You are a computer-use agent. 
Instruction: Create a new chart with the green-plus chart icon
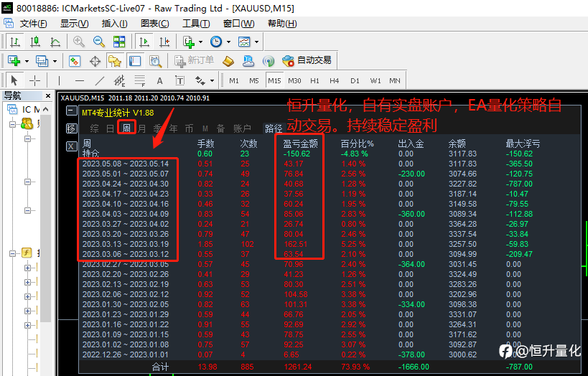(x=14, y=61)
